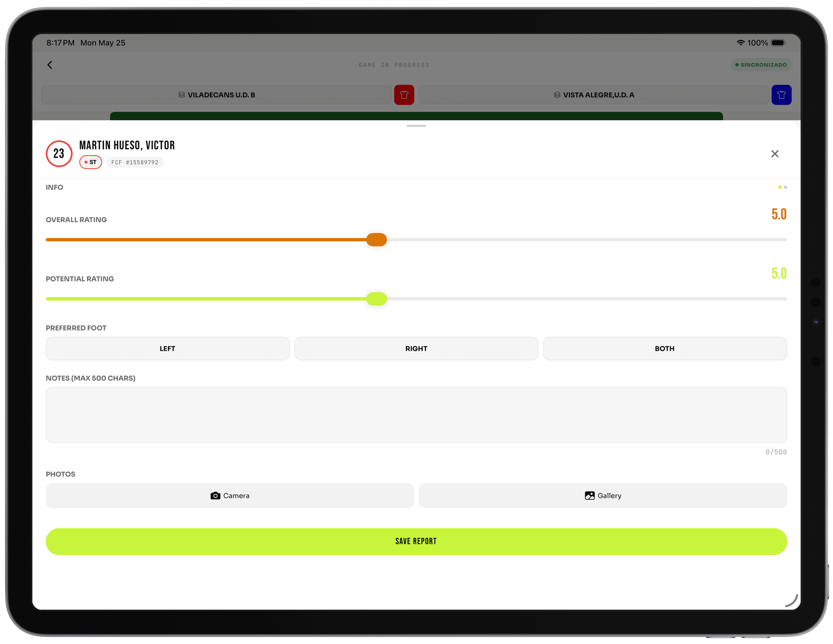Select the Viladecans U.D. B team

coord(217,95)
